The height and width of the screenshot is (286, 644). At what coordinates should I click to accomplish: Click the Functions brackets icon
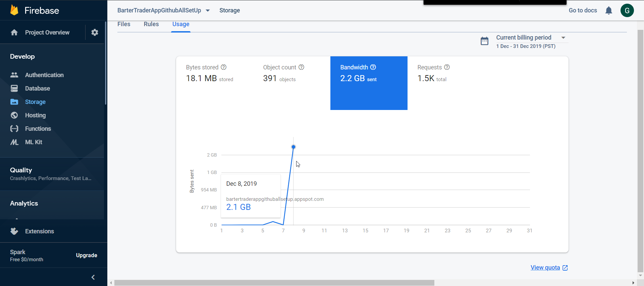click(14, 129)
